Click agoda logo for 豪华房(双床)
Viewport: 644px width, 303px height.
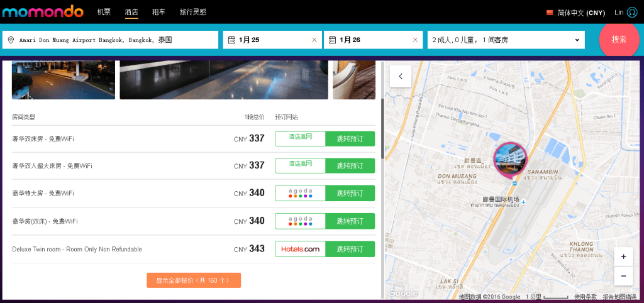pyautogui.click(x=300, y=221)
